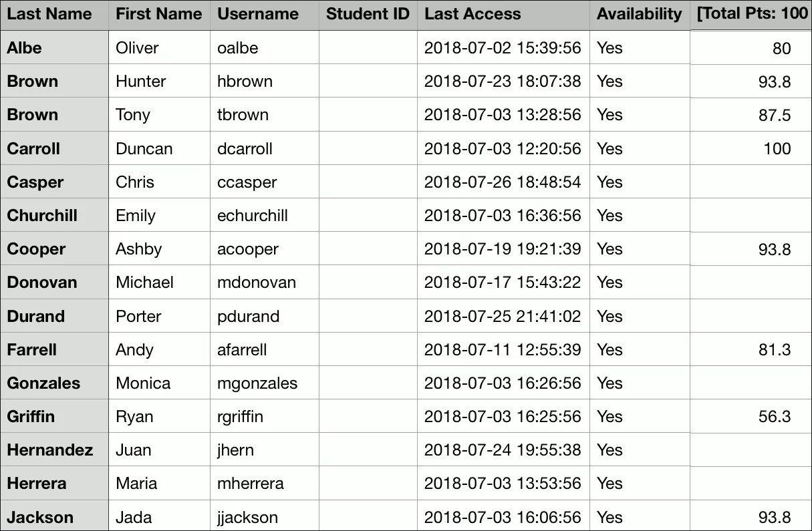812x531 pixels.
Task: Click the Total Pts: 100 column header
Action: point(752,14)
